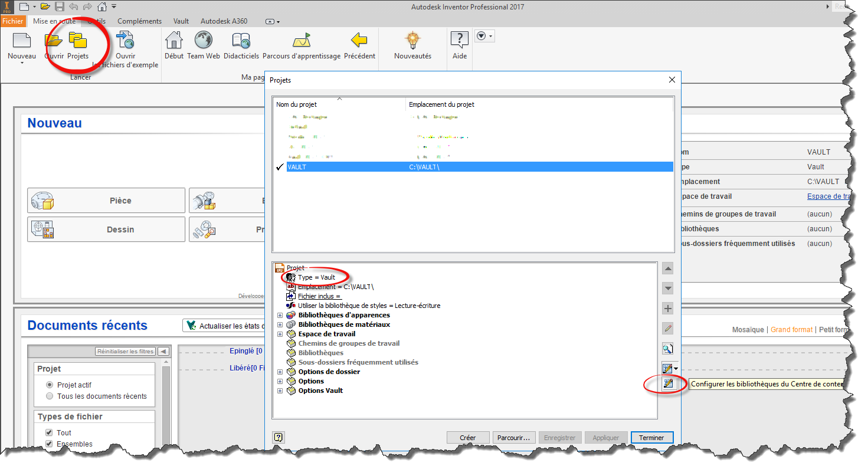Viewport: 868px width, 469px height.
Task: Open the Fichier menu
Action: (12, 21)
